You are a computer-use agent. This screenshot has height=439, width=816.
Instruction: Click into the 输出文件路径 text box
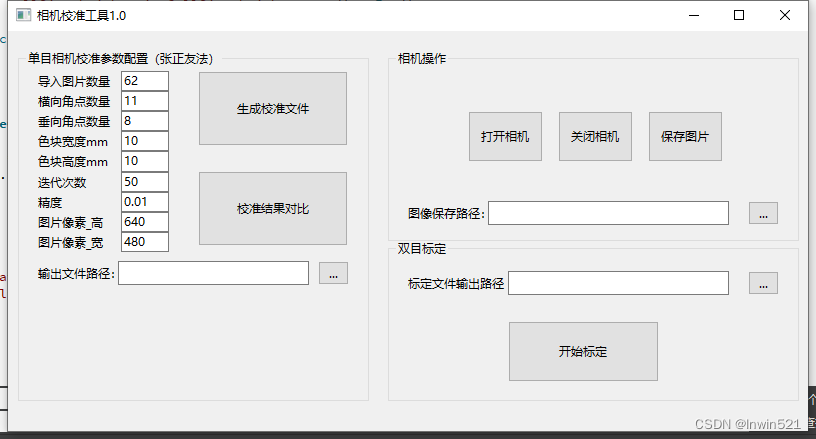click(213, 273)
